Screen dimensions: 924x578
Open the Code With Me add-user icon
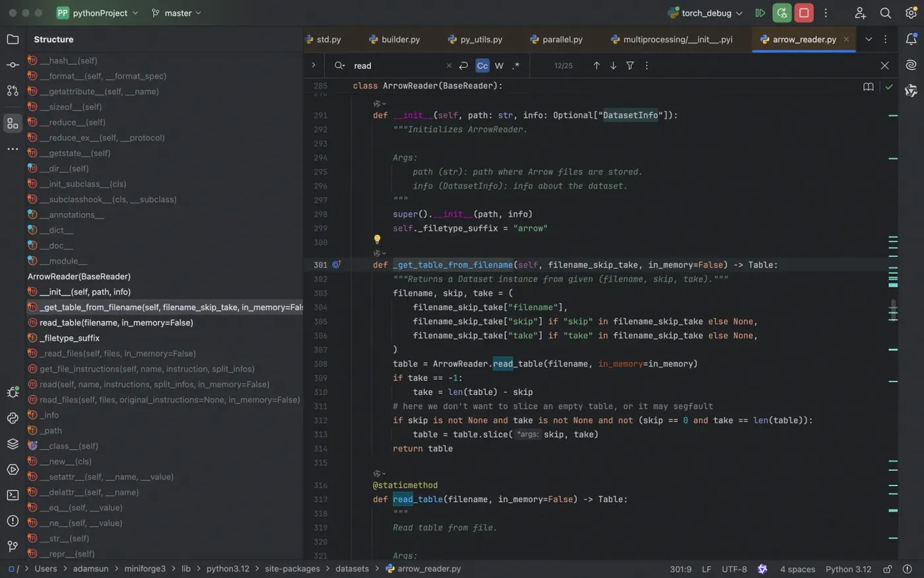pos(860,13)
